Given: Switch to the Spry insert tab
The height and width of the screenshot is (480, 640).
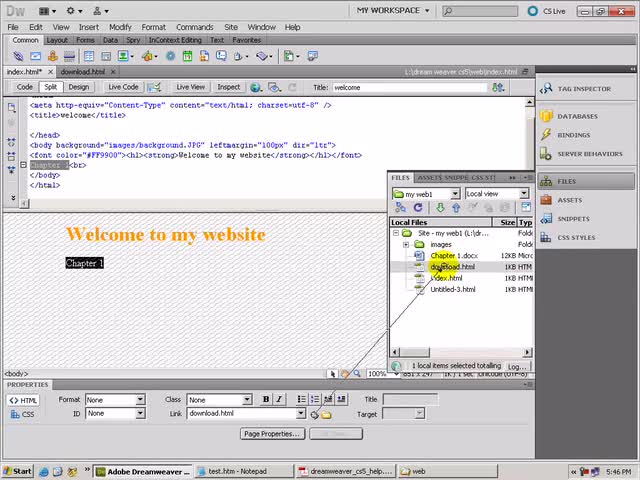Looking at the screenshot, I should click(x=133, y=40).
